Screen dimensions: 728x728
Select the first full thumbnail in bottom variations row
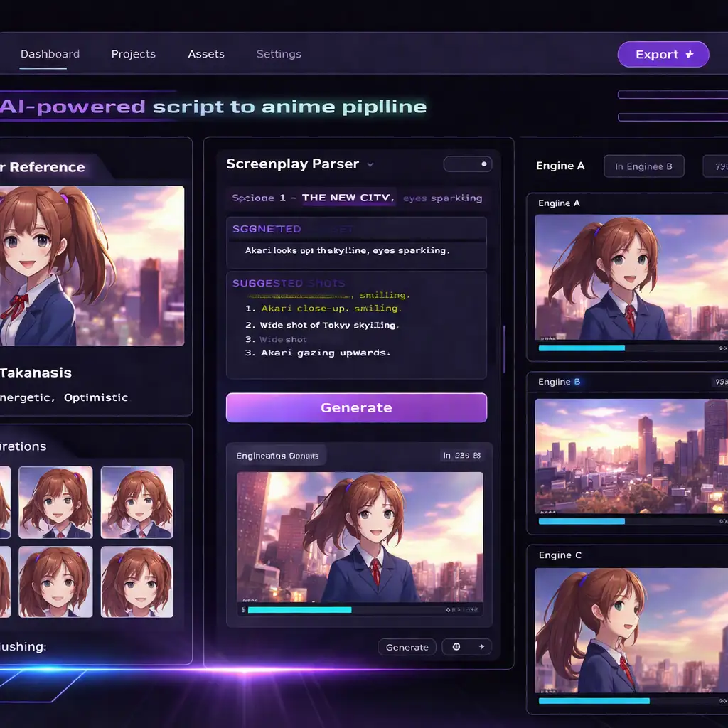click(x=55, y=582)
